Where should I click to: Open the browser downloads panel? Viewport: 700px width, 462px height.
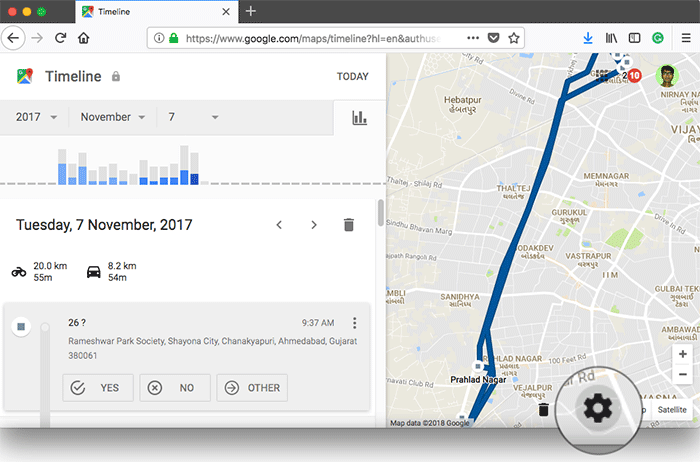(588, 38)
